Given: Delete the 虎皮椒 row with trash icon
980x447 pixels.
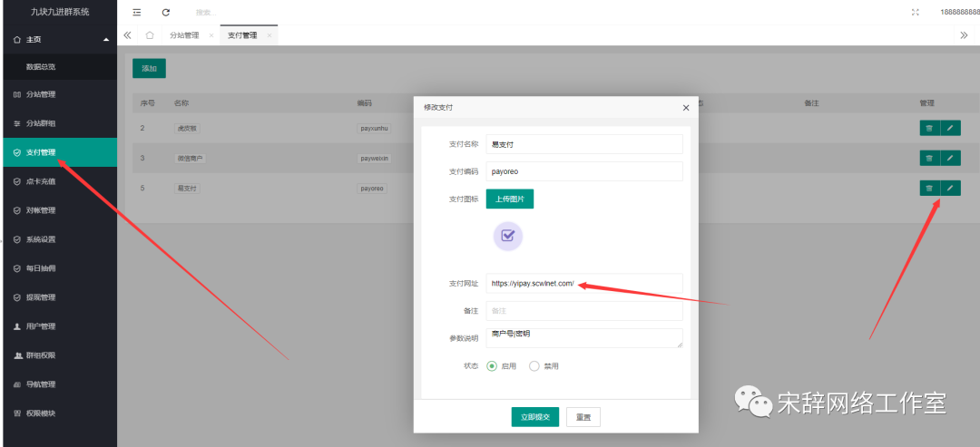Looking at the screenshot, I should click(x=929, y=128).
